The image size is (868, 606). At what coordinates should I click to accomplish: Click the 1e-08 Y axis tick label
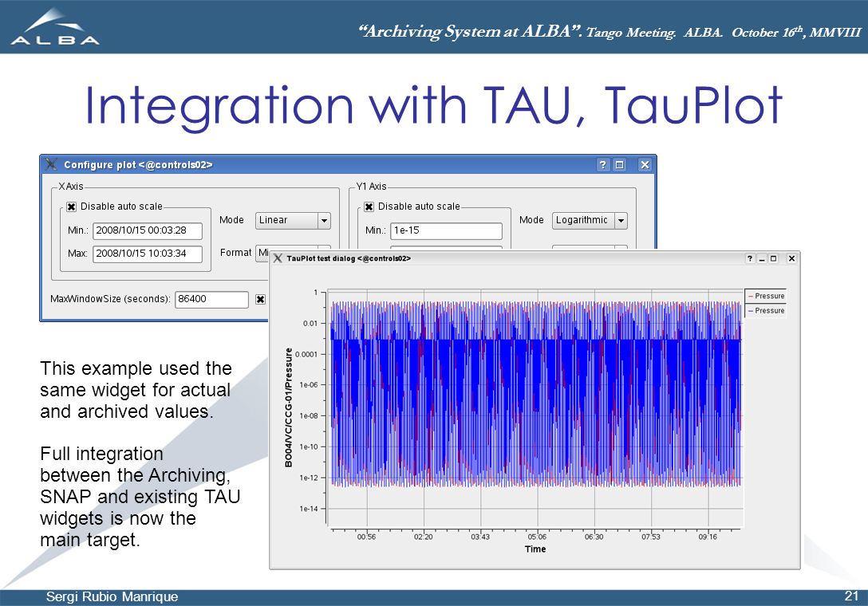(x=308, y=415)
